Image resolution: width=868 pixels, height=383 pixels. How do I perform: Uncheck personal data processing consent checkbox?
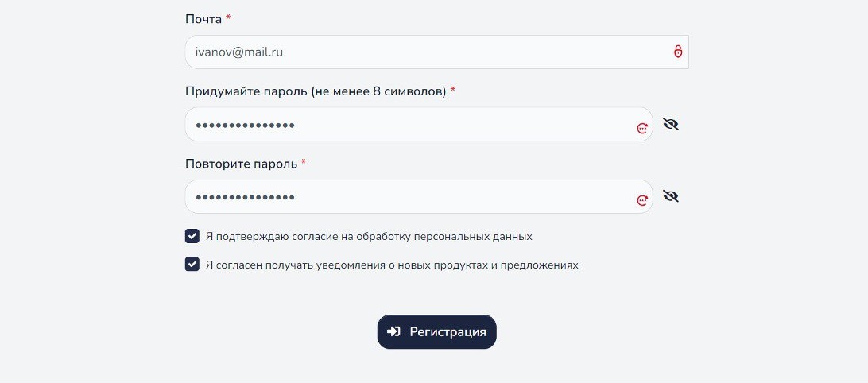[x=192, y=236]
